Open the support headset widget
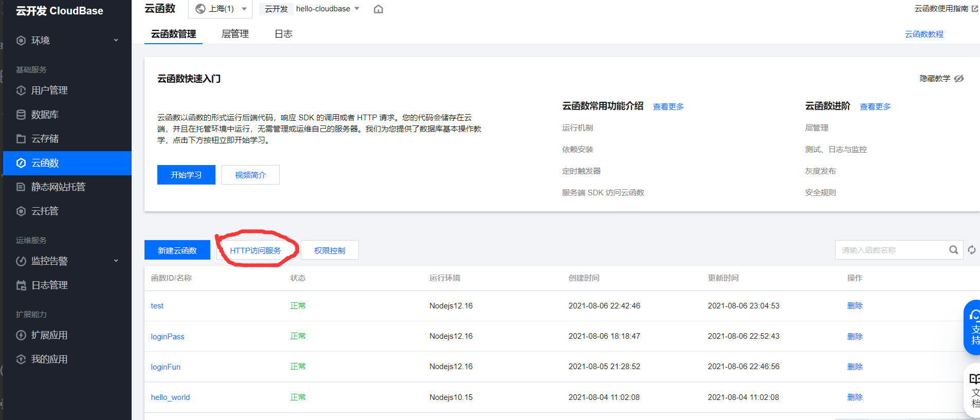 pyautogui.click(x=972, y=327)
